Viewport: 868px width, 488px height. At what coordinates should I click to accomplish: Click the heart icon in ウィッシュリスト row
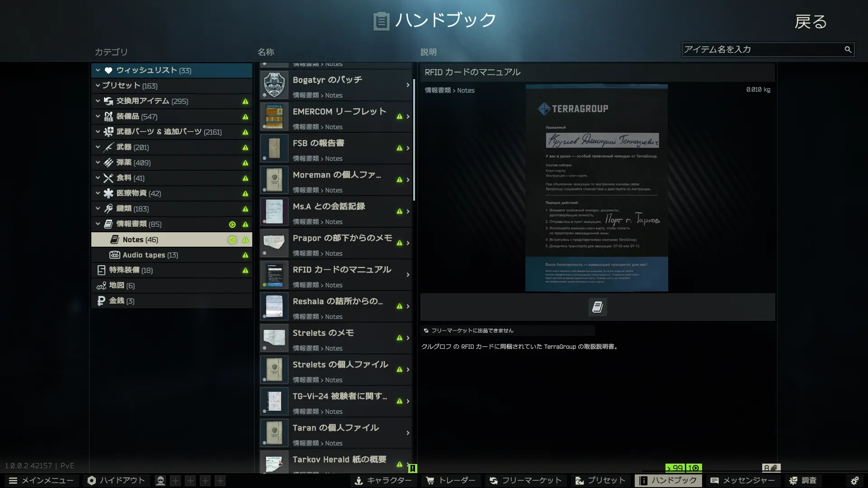(108, 70)
